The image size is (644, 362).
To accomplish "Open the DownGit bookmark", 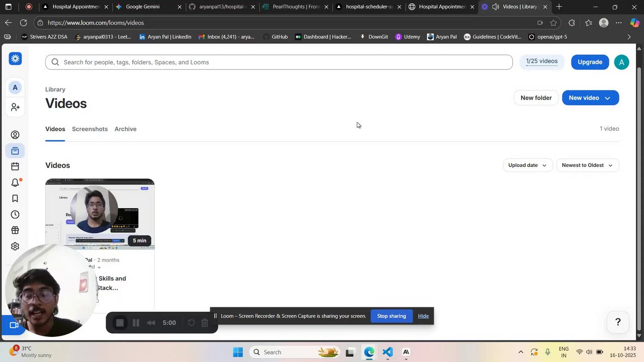I will [x=374, y=37].
